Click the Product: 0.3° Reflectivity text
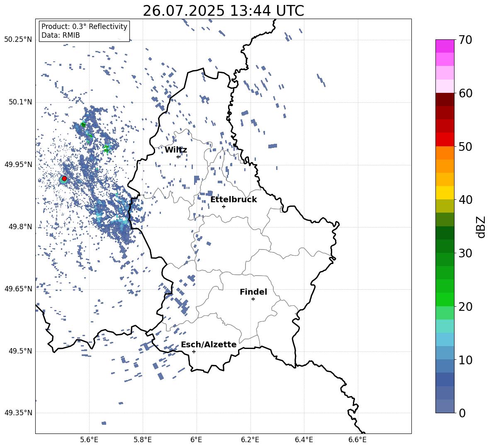Viewport: 491px width, 448px height. (x=84, y=27)
